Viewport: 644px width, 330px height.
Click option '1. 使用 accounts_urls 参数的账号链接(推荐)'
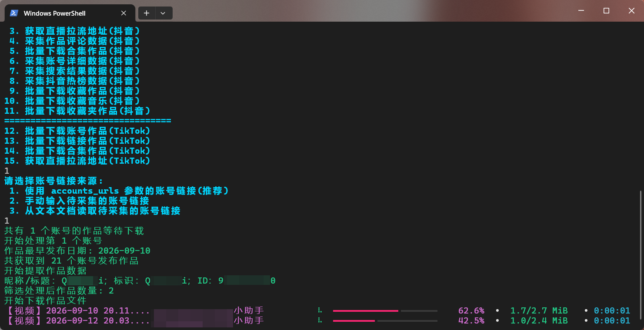(119, 191)
